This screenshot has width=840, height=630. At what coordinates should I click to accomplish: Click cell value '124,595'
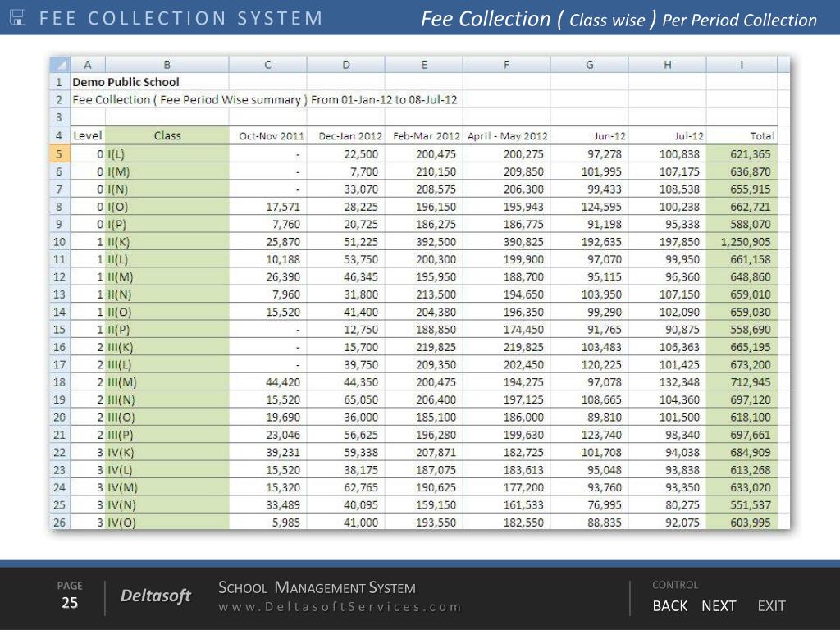(x=589, y=207)
